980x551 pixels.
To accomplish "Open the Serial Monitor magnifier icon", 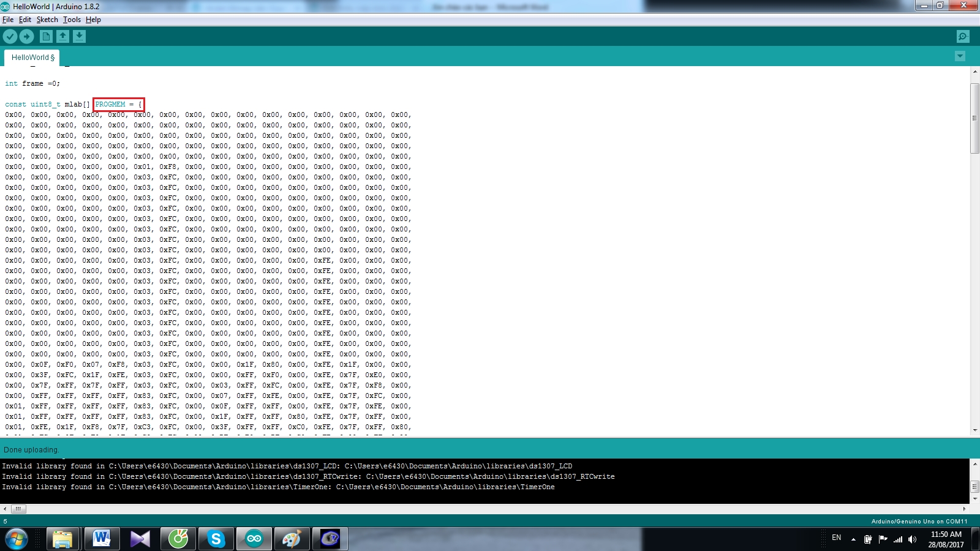I will [x=963, y=37].
